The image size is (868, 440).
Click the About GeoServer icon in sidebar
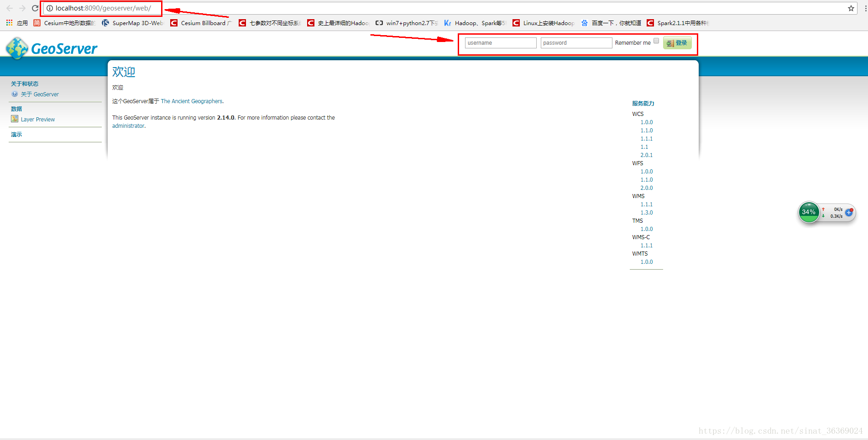tap(15, 94)
